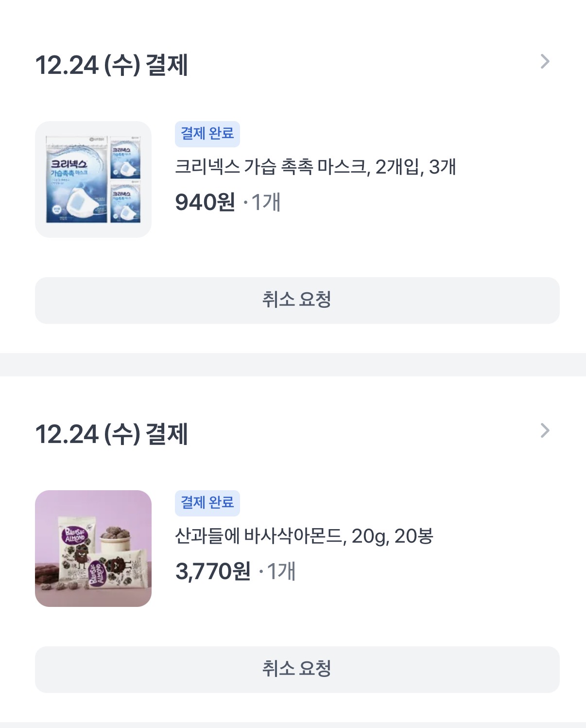This screenshot has height=728, width=586.
Task: Tap the first 12.24 (수) 결제 header
Action: pos(111,65)
